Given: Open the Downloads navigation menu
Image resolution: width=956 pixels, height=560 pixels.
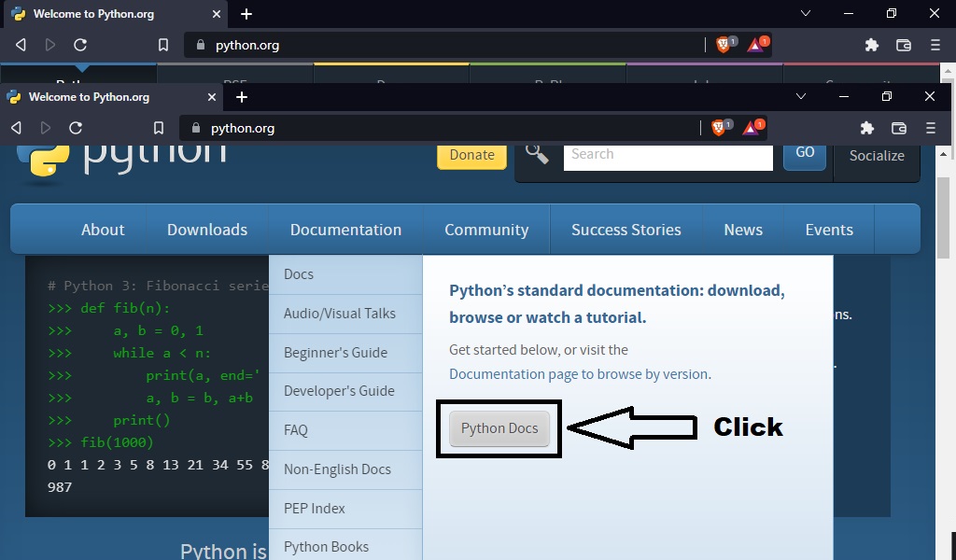Looking at the screenshot, I should pyautogui.click(x=207, y=230).
